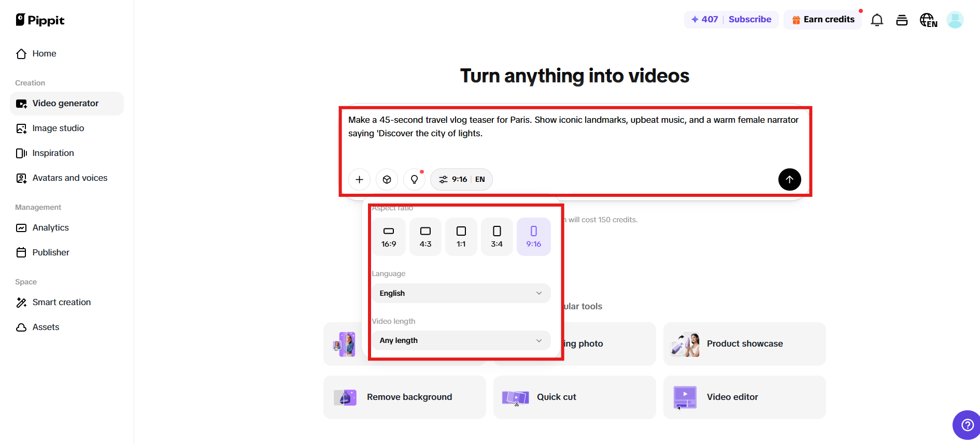Select the 3:4 aspect ratio
This screenshot has height=445, width=980.
tap(497, 237)
